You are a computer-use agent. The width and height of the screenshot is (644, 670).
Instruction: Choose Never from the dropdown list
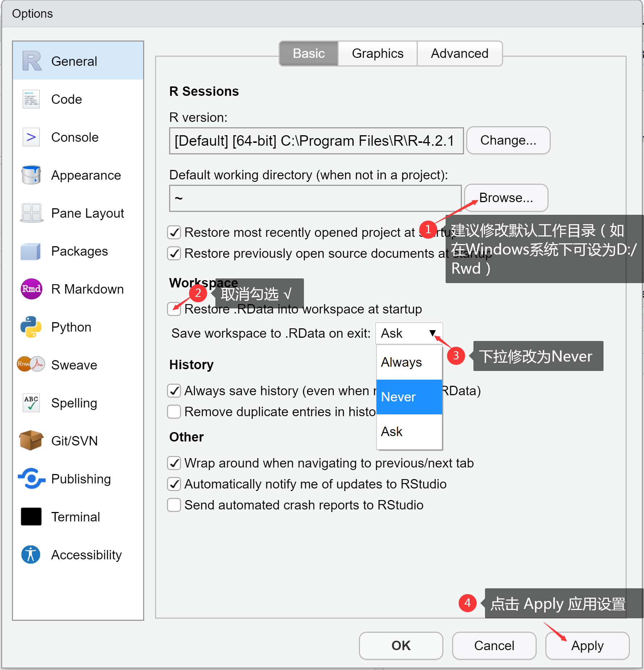[x=409, y=397]
